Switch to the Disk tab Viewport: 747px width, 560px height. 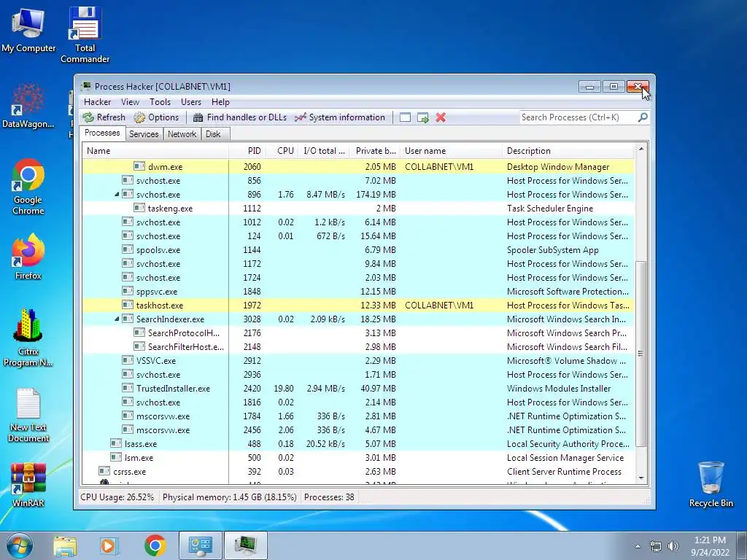click(x=214, y=134)
